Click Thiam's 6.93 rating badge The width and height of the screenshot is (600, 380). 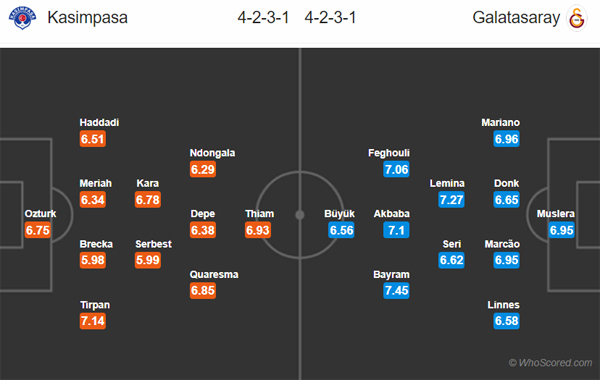258,230
